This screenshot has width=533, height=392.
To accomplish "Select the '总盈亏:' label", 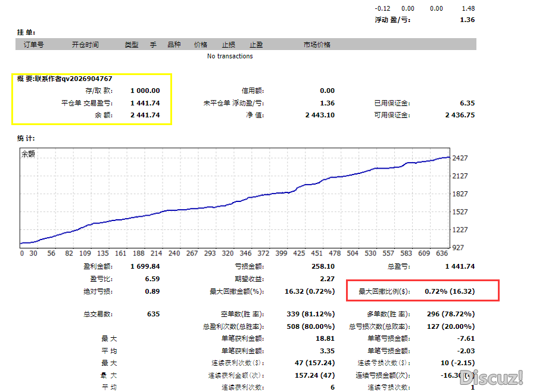I will click(399, 266).
